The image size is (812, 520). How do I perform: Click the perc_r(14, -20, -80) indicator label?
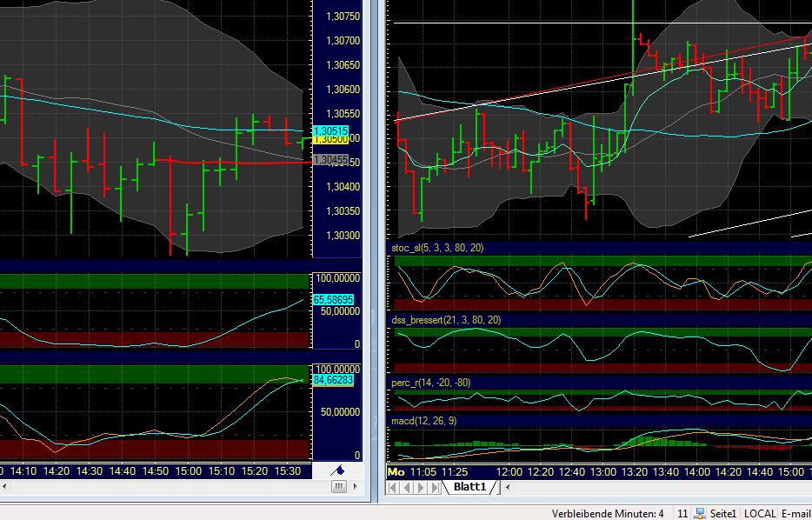click(x=432, y=381)
